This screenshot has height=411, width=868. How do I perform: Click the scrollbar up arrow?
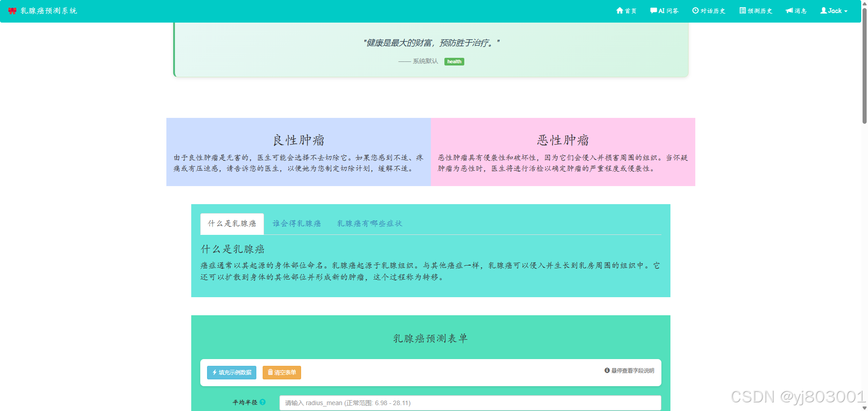[x=864, y=3]
